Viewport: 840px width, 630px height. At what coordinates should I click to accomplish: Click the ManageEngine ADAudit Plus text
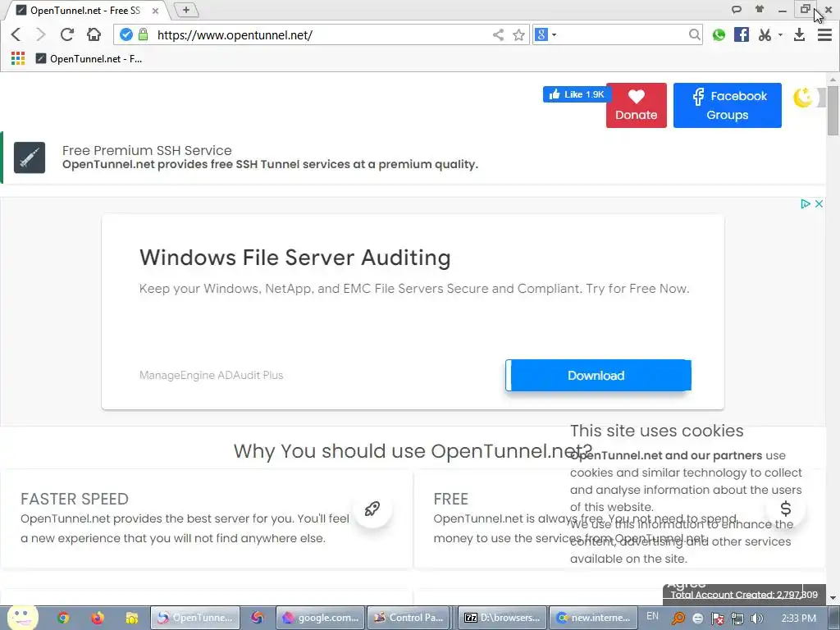pyautogui.click(x=211, y=375)
